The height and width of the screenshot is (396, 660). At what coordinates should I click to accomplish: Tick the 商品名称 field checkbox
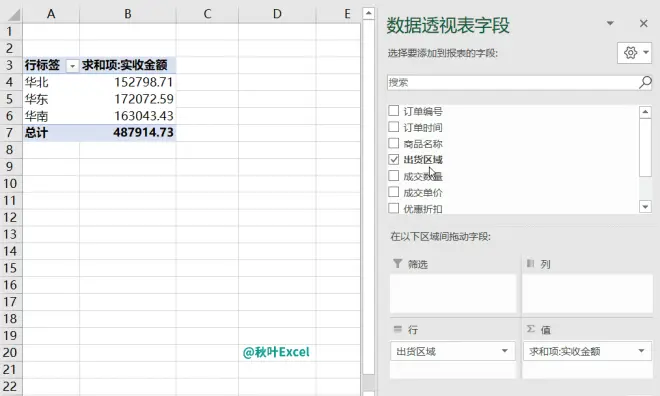coord(394,143)
